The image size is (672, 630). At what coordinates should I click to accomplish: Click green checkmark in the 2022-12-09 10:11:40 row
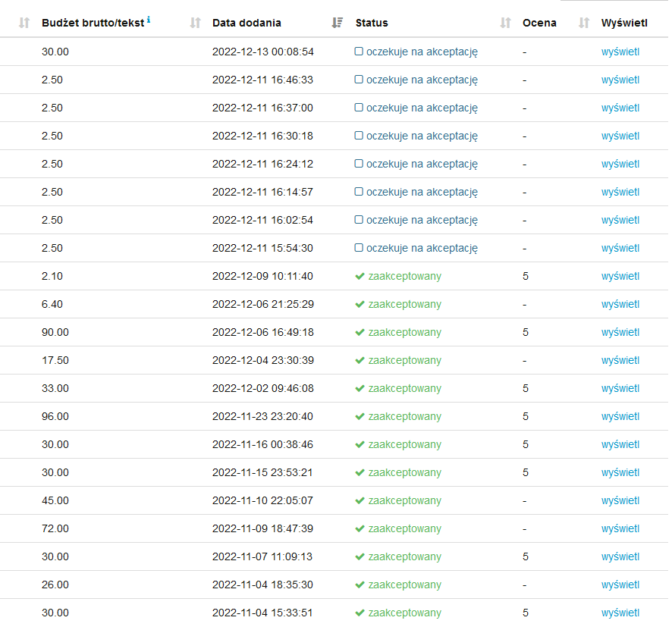(360, 276)
